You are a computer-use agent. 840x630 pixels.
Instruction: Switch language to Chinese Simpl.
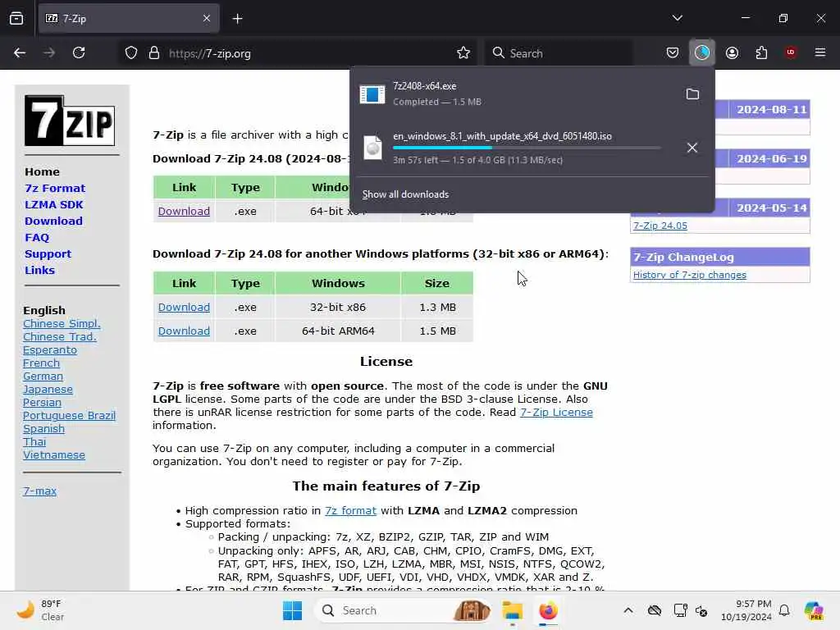(62, 323)
